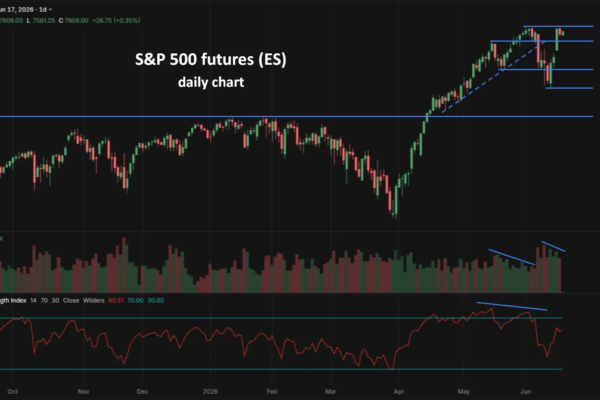This screenshot has width=600, height=400.
Task: Select the dashed blue uptrend line
Action: (x=494, y=76)
